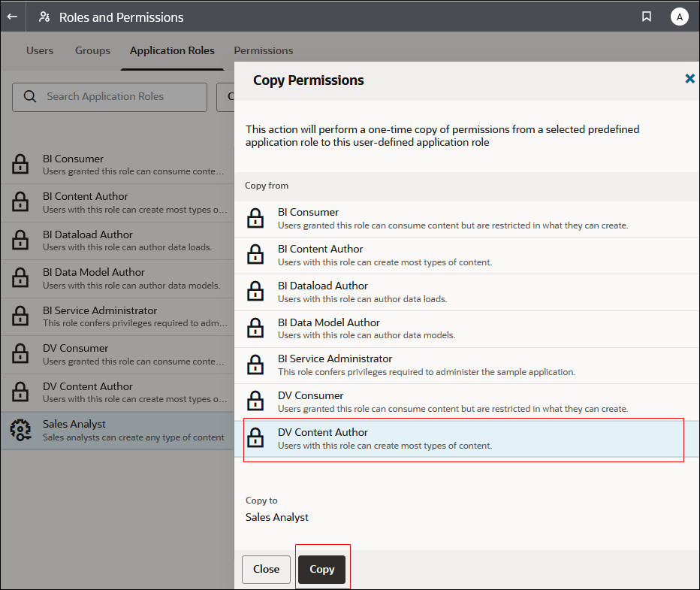Click lock icon of BI Content Author in Copy from list

[255, 255]
